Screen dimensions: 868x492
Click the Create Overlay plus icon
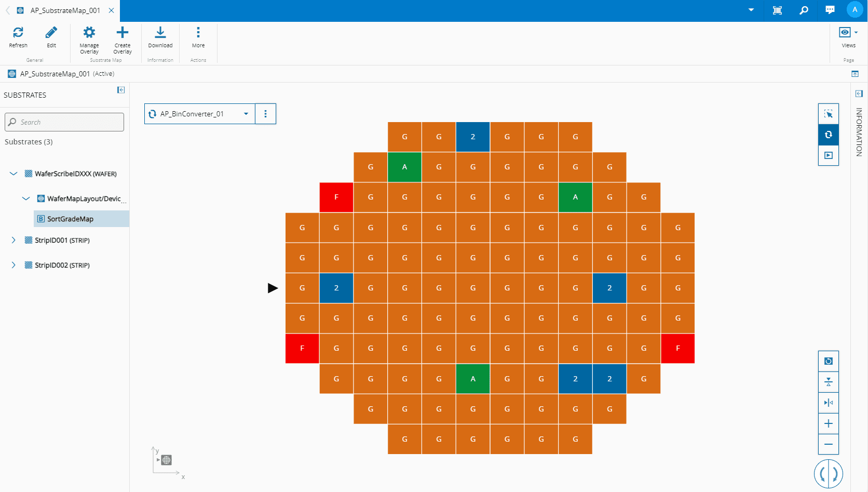[x=123, y=33]
